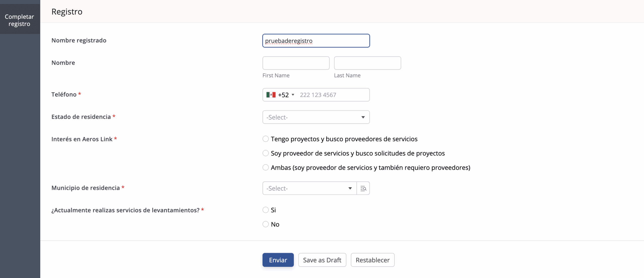Click the Registro page heading
Viewport: 644px width, 278px height.
click(67, 12)
